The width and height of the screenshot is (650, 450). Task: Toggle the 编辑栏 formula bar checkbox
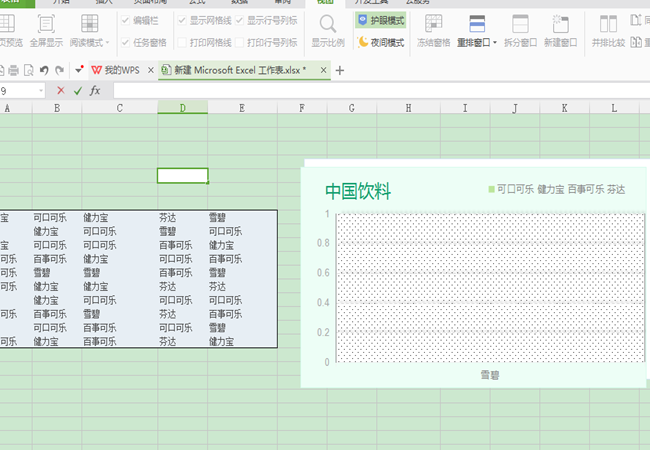pos(125,20)
